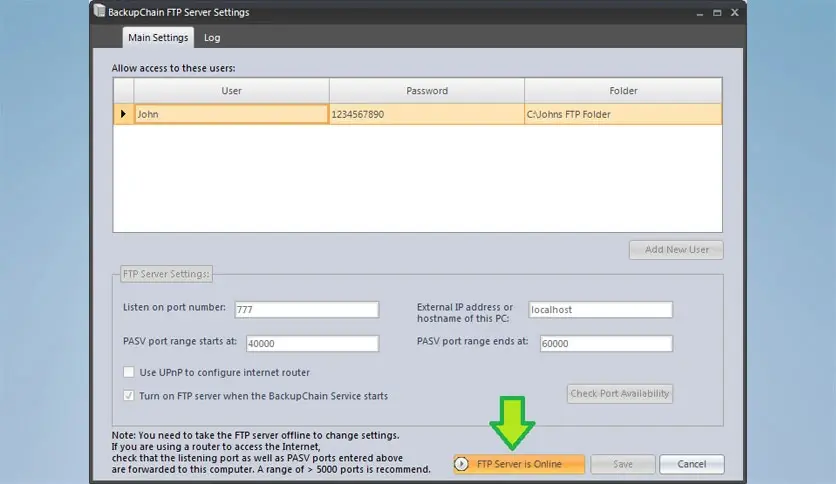836x484 pixels.
Task: Click the Save button
Action: click(x=623, y=464)
